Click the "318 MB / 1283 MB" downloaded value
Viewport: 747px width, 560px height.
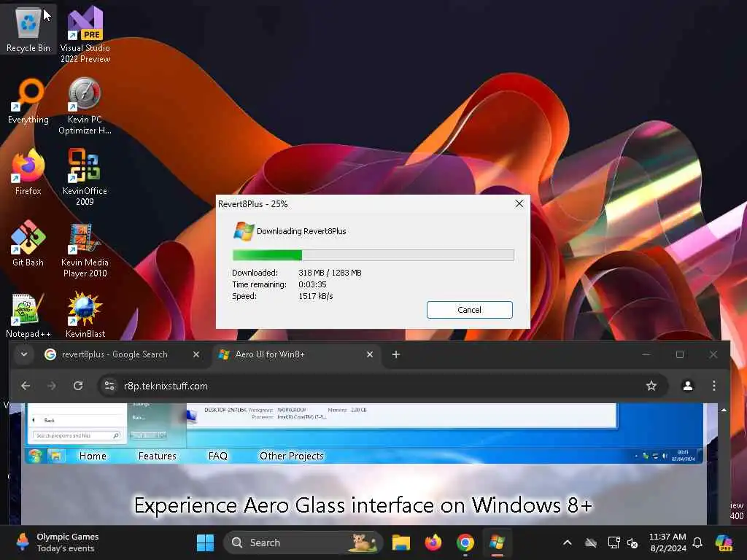pos(330,273)
